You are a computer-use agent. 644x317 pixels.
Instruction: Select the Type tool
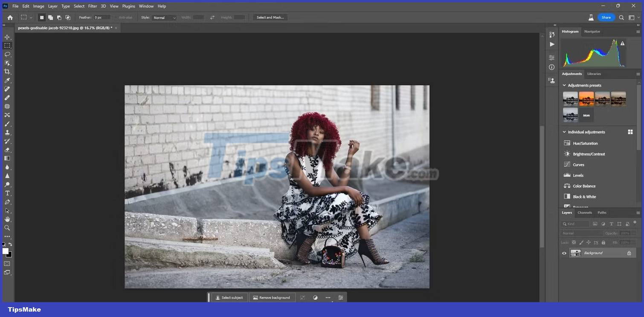7,193
